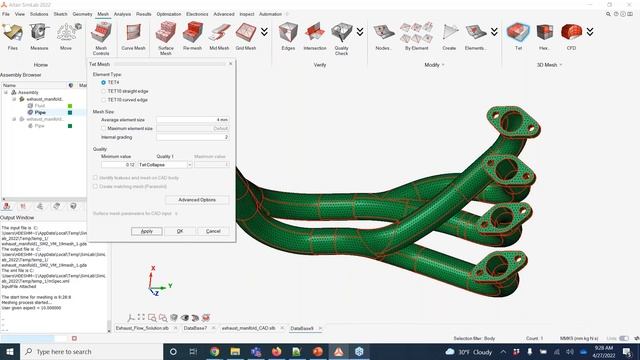Open Chrome from the taskbar
Viewport: 640px width, 360px height.
pos(215,352)
